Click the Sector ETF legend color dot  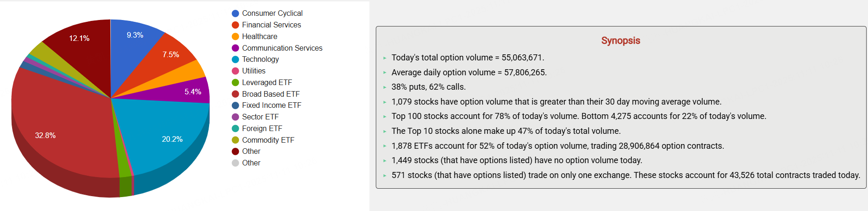(x=236, y=117)
